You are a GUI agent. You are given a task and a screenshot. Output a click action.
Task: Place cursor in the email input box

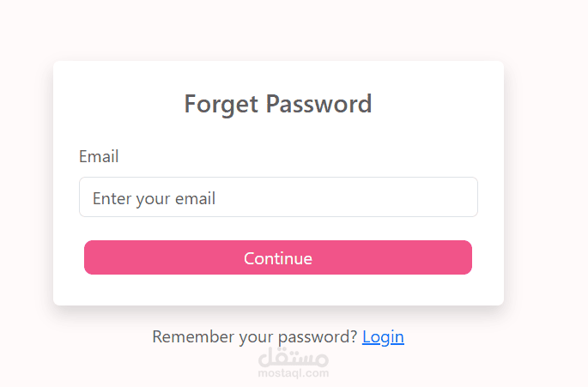click(x=278, y=197)
